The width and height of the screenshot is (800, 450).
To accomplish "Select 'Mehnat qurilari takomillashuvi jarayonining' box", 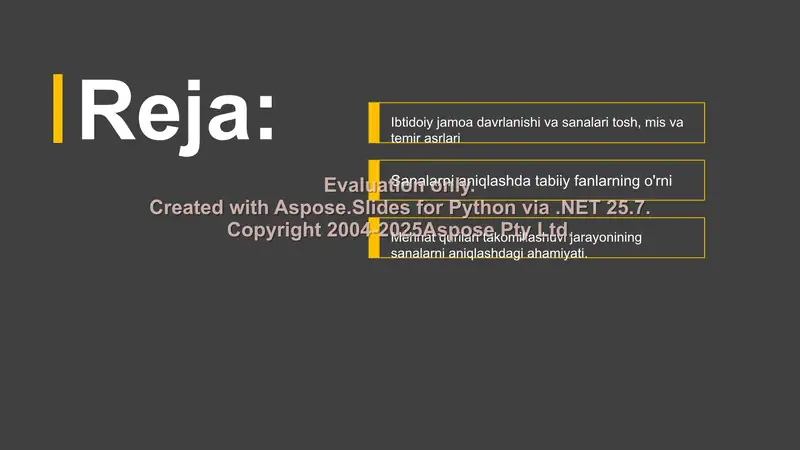I will pos(537,238).
